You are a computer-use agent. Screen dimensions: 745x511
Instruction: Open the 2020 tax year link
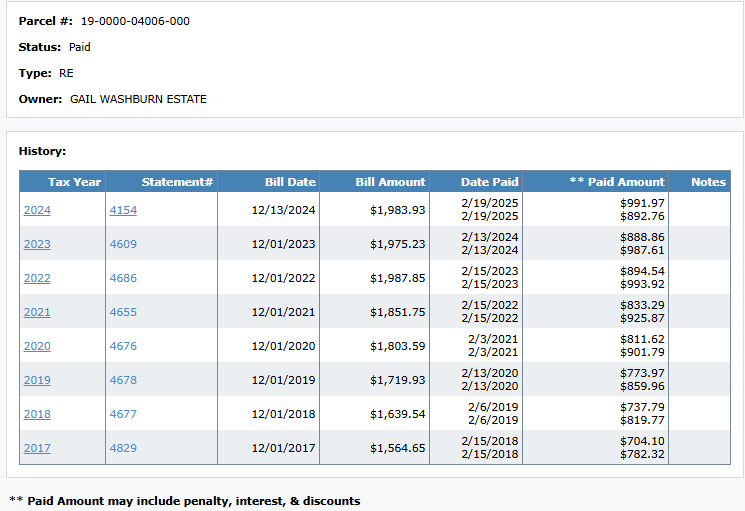tap(37, 346)
